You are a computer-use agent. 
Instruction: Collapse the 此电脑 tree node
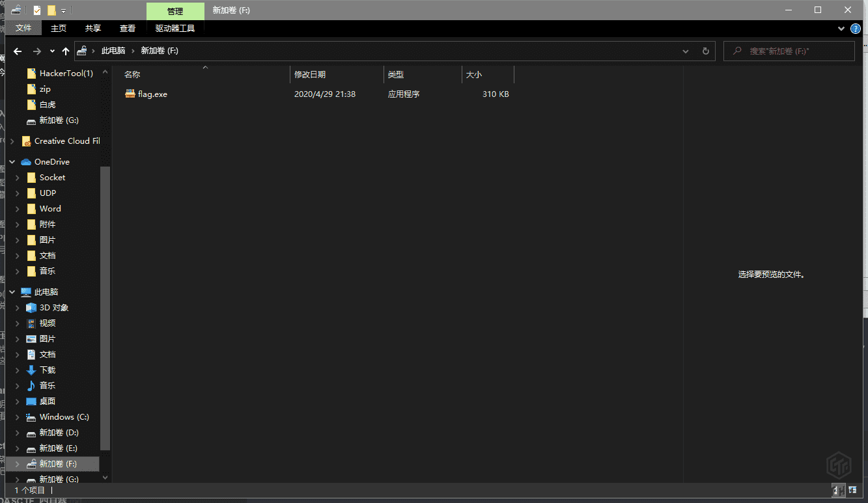point(12,292)
